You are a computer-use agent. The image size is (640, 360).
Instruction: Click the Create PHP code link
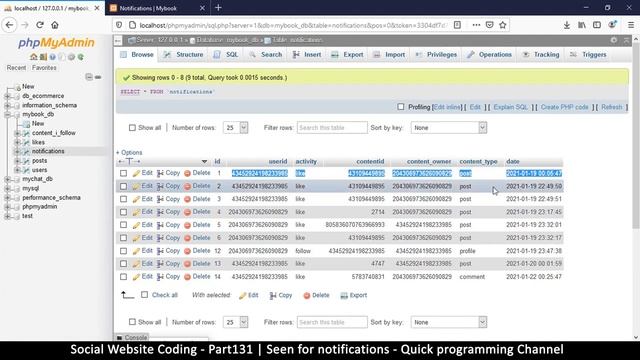(564, 107)
